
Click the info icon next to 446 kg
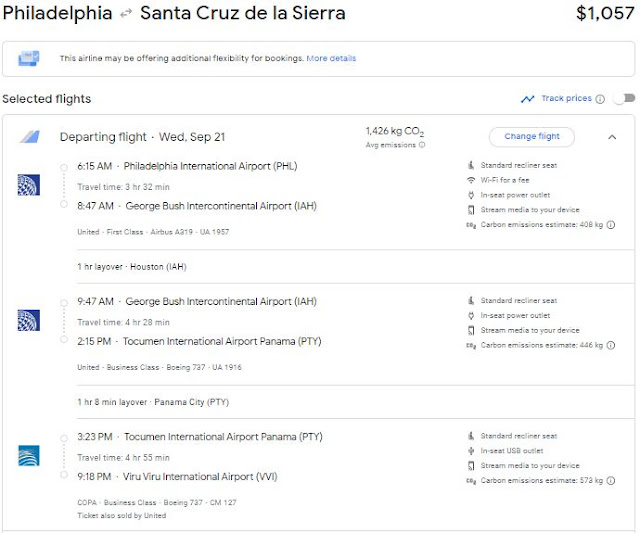pos(610,345)
